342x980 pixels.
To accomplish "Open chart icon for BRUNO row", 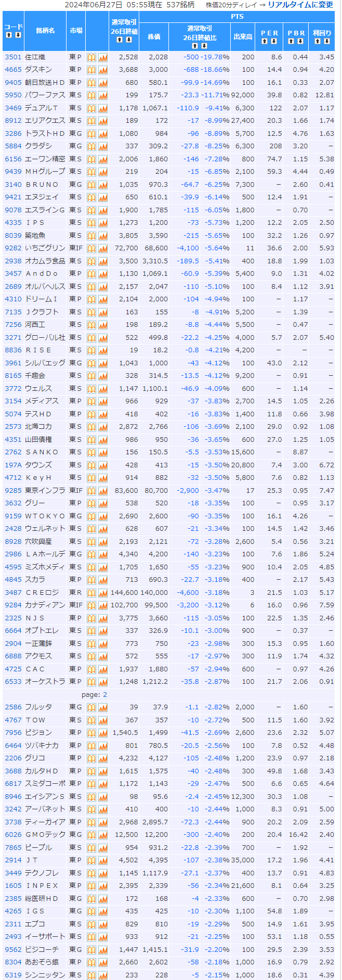I will tap(103, 185).
